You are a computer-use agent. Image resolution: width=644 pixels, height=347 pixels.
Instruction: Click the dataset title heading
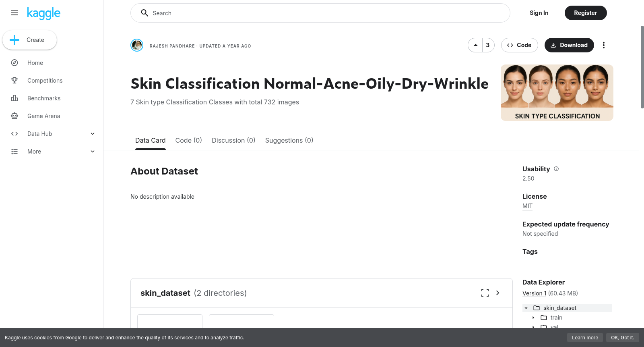click(310, 83)
